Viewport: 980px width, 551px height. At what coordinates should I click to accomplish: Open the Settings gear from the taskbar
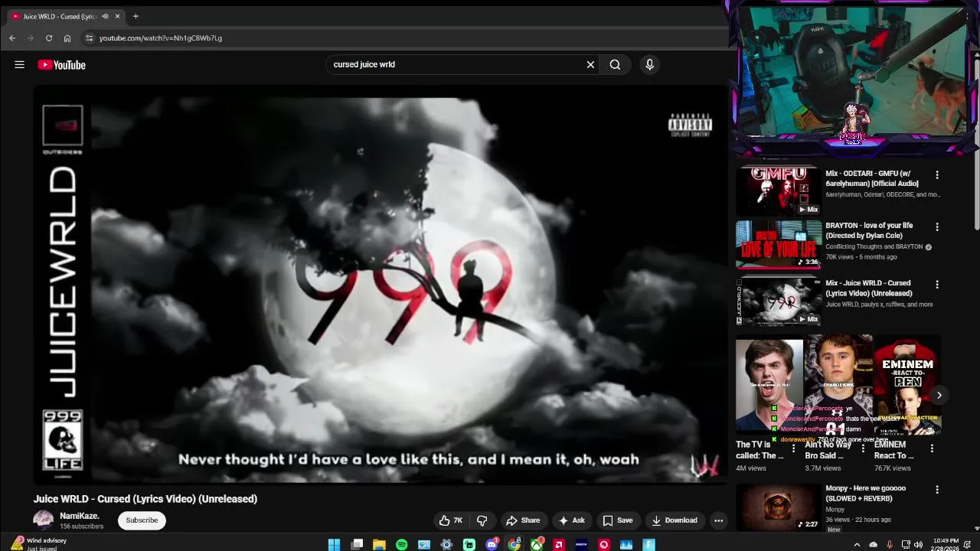point(446,545)
